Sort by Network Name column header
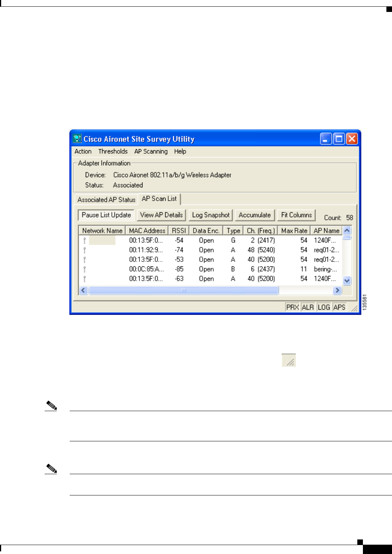 click(102, 231)
